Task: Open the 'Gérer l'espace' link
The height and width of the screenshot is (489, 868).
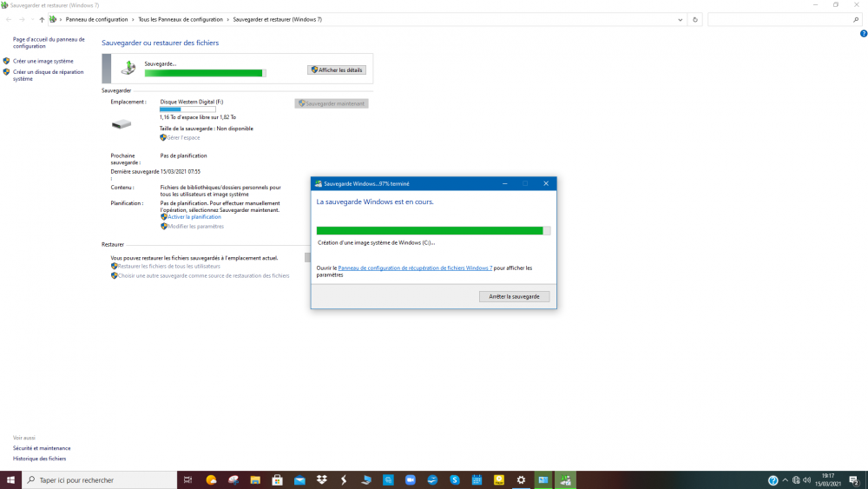Action: click(x=182, y=137)
